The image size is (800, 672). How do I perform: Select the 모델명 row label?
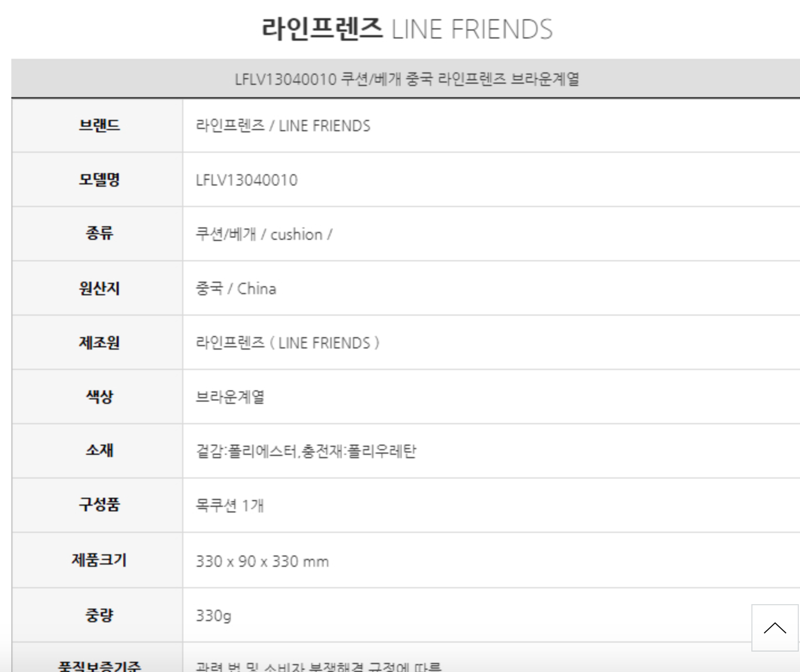(x=99, y=179)
